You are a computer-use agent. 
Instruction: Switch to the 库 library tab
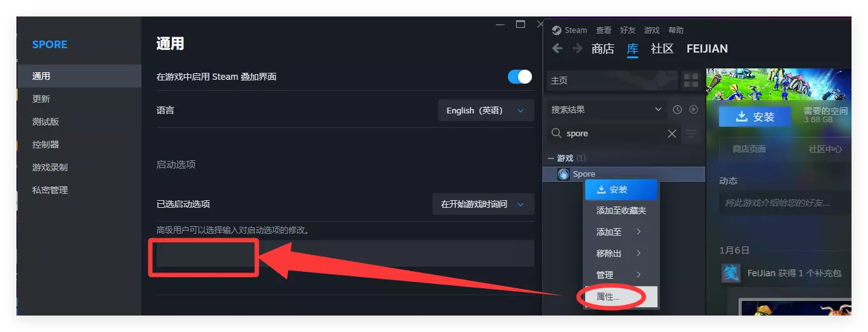pos(633,49)
